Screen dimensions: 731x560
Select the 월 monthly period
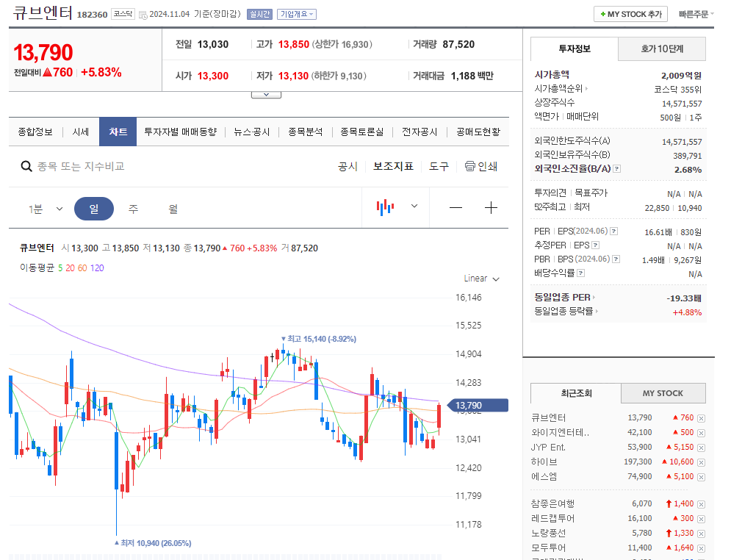point(173,209)
